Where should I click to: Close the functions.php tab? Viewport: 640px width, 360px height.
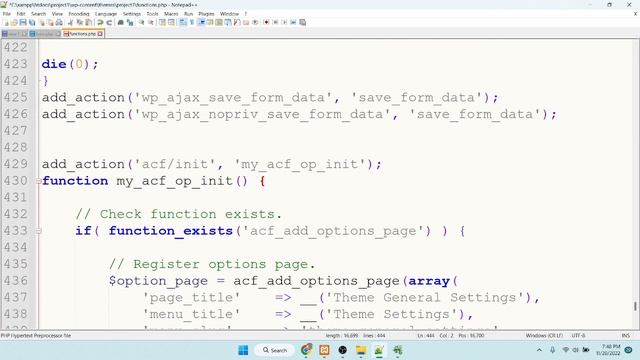(x=100, y=34)
